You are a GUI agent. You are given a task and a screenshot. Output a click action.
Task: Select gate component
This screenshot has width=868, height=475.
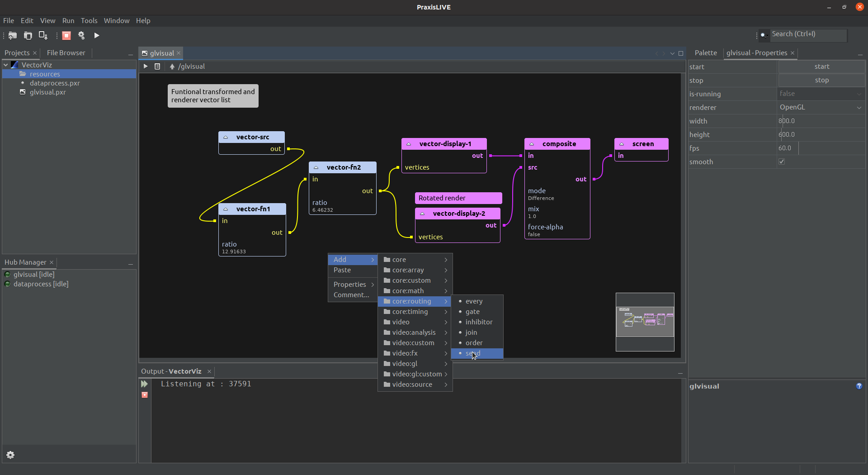(x=477, y=312)
